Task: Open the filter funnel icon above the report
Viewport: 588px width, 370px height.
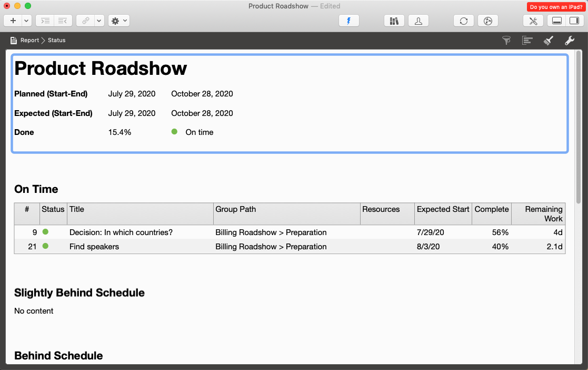Action: pyautogui.click(x=506, y=40)
